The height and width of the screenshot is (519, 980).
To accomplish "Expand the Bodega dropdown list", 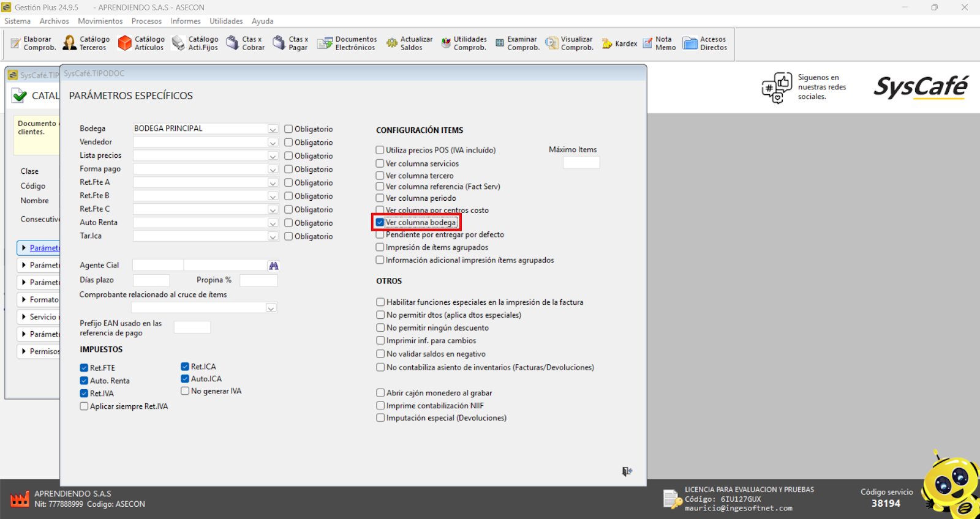I will 273,129.
